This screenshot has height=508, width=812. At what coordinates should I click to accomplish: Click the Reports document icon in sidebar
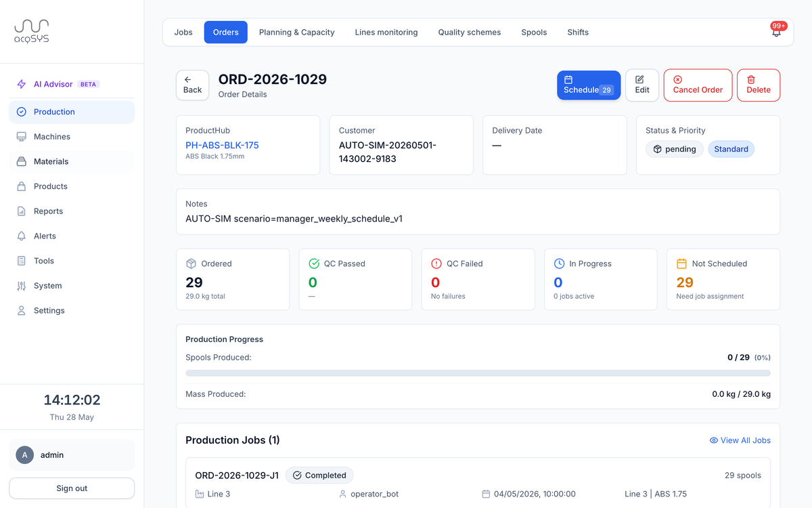[x=21, y=211]
